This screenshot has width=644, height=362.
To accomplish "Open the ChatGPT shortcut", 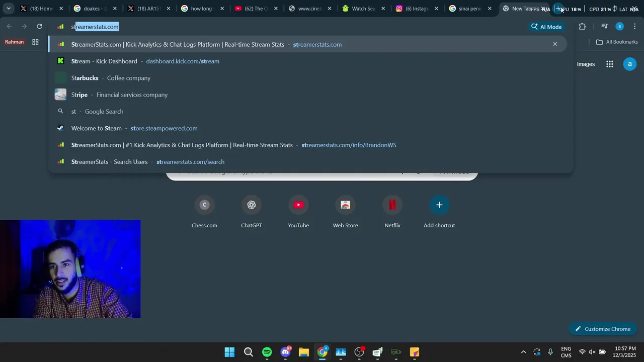I will click(252, 212).
